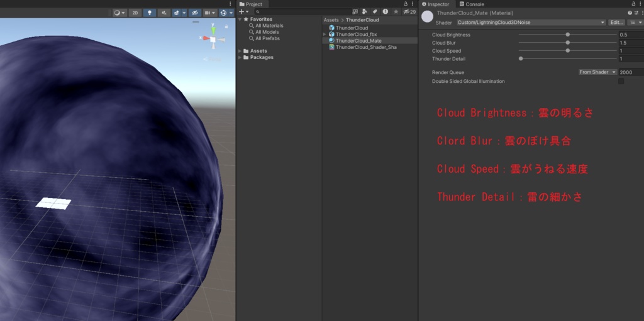Select the ThunderCloud prefab asset
The image size is (644, 321).
pos(352,28)
